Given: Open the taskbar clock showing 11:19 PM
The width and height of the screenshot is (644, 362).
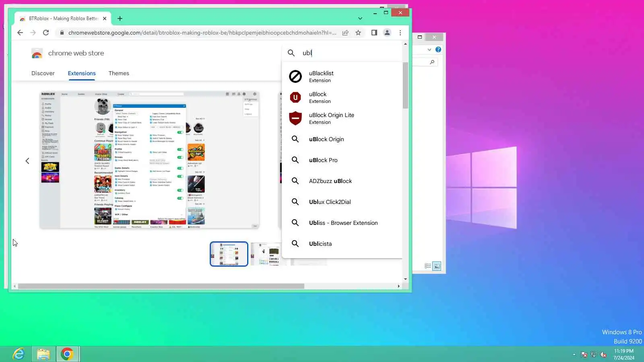Looking at the screenshot, I should tap(624, 354).
